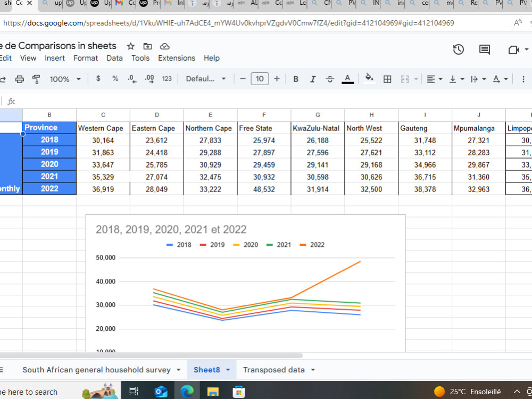Activate the paint format tool
The height and width of the screenshot is (399, 532).
36,79
